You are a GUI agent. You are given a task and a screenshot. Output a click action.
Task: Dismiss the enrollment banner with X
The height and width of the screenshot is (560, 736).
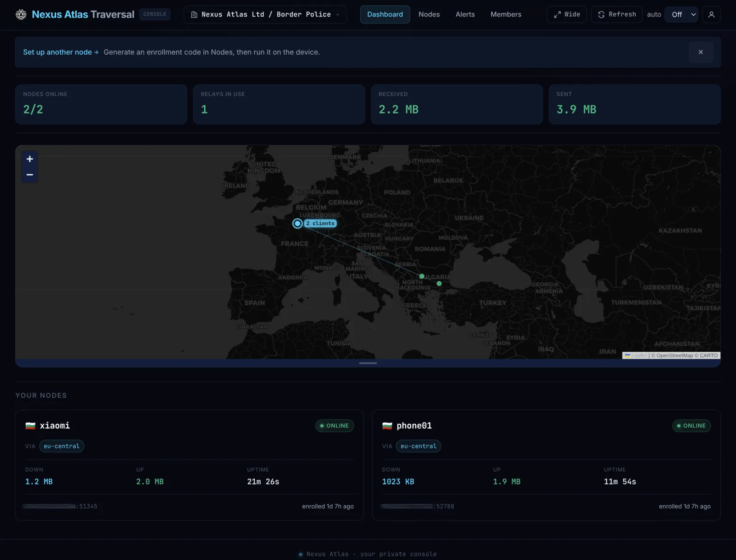click(701, 52)
